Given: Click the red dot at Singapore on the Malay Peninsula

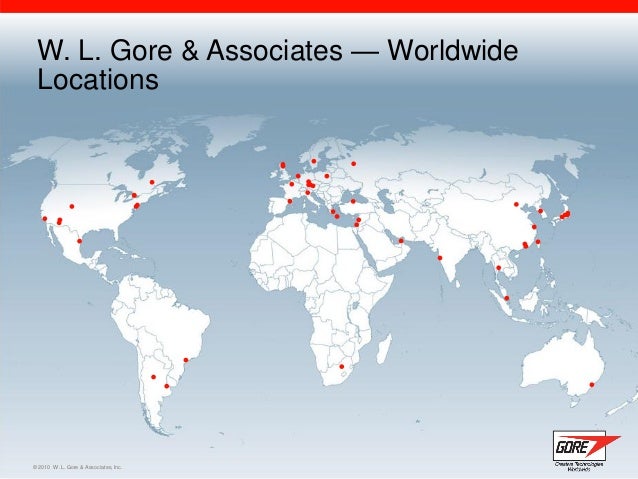Looking at the screenshot, I should coord(507,298).
